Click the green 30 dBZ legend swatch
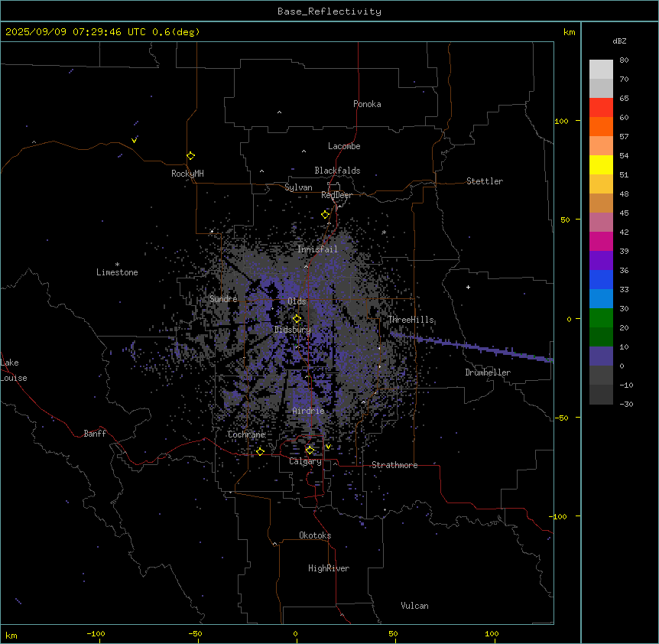The height and width of the screenshot is (644, 659). point(601,318)
